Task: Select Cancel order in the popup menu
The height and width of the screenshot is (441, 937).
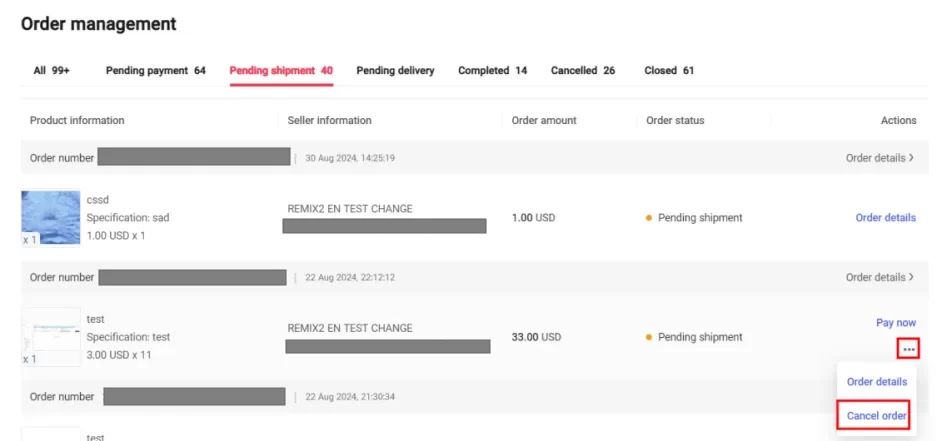Action: 876,416
